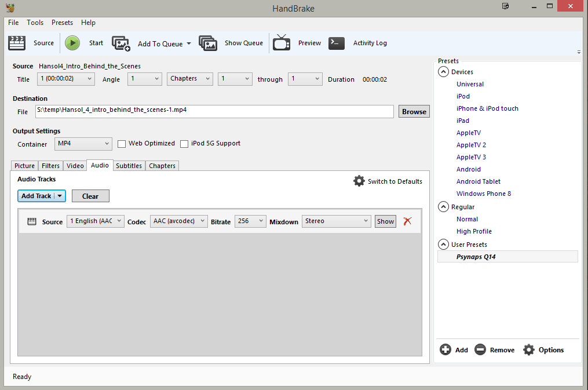Select the Android preset
Viewport: 588px width, 390px height.
tap(469, 169)
